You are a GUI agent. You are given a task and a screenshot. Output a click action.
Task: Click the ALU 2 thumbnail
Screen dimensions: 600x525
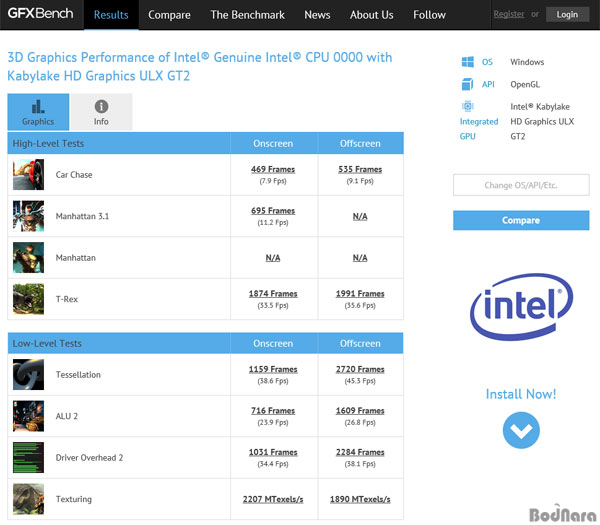click(x=28, y=416)
